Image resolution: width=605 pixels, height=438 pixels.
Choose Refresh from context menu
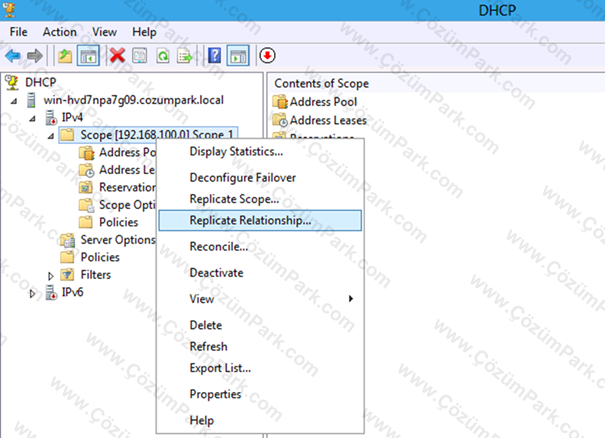[260, 347]
